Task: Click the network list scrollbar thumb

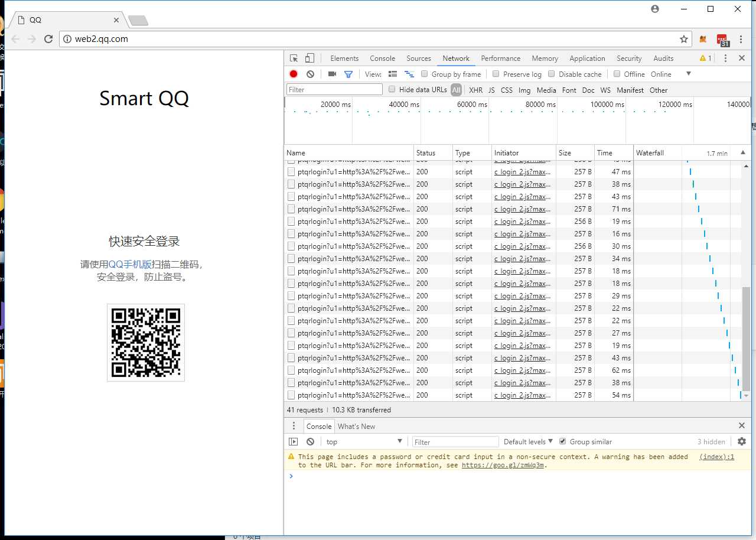Action: tap(746, 339)
